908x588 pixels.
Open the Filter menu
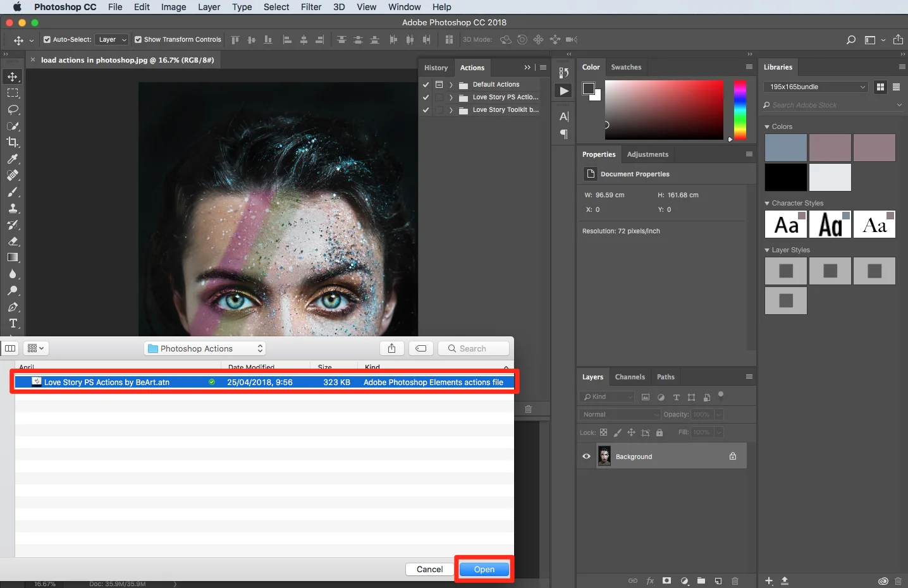tap(311, 7)
